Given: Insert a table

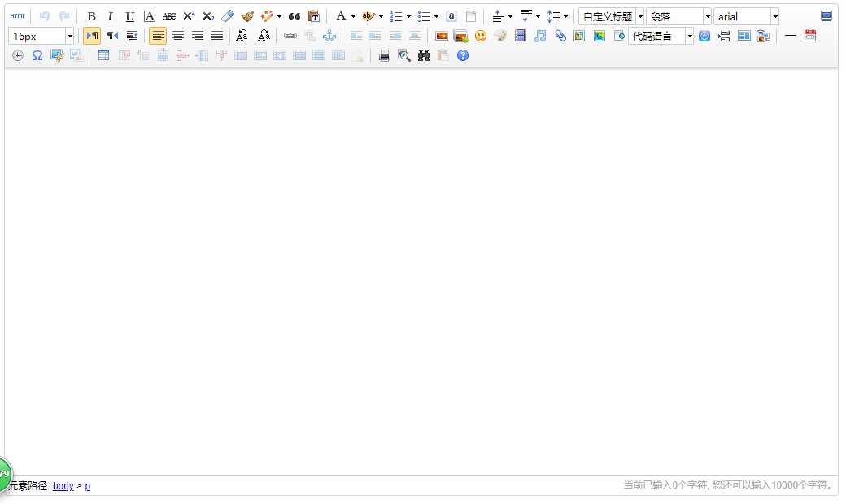Looking at the screenshot, I should [x=103, y=55].
